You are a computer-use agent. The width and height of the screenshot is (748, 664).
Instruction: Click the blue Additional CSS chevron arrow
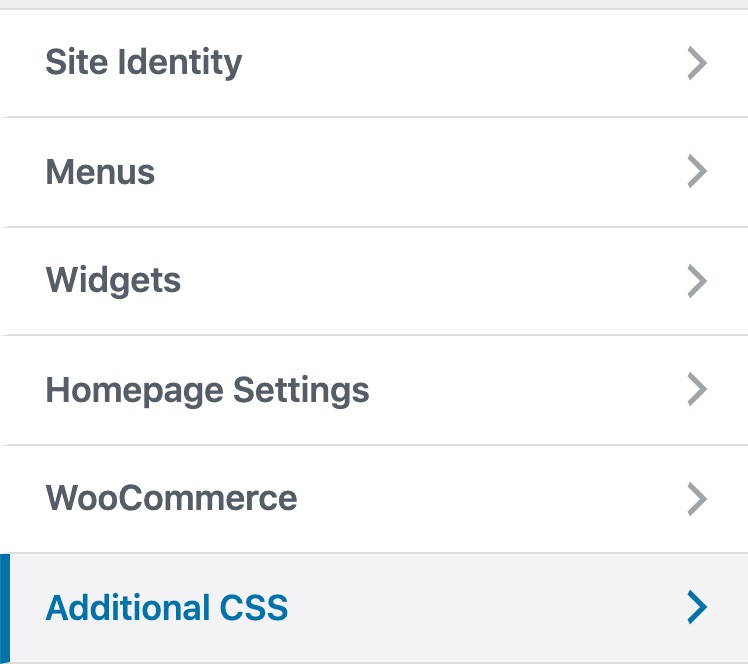click(x=697, y=607)
